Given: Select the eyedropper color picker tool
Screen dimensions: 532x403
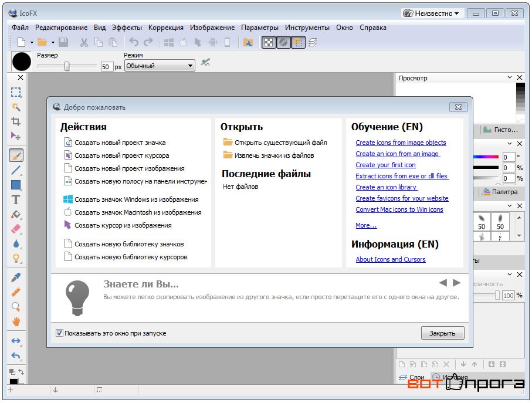Looking at the screenshot, I should 16,277.
